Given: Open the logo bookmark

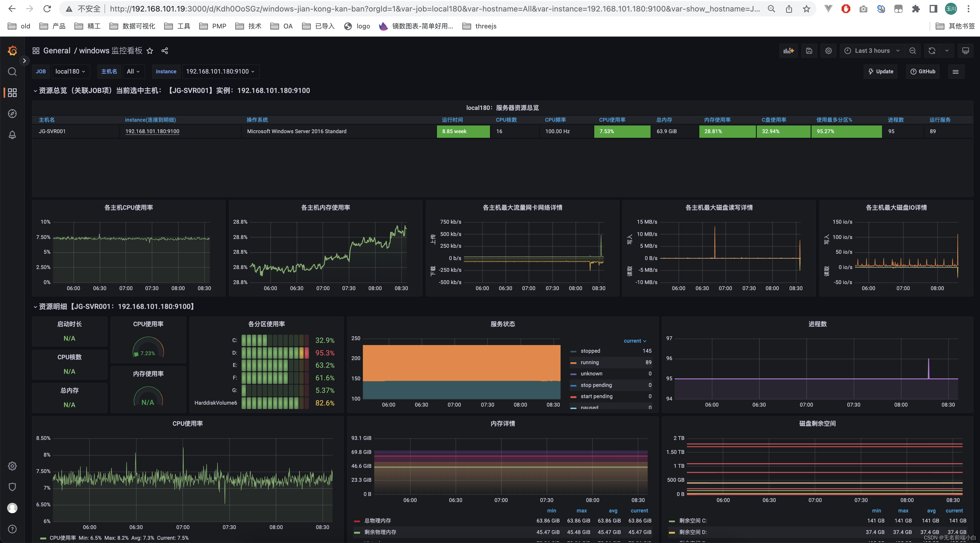Looking at the screenshot, I should [357, 26].
